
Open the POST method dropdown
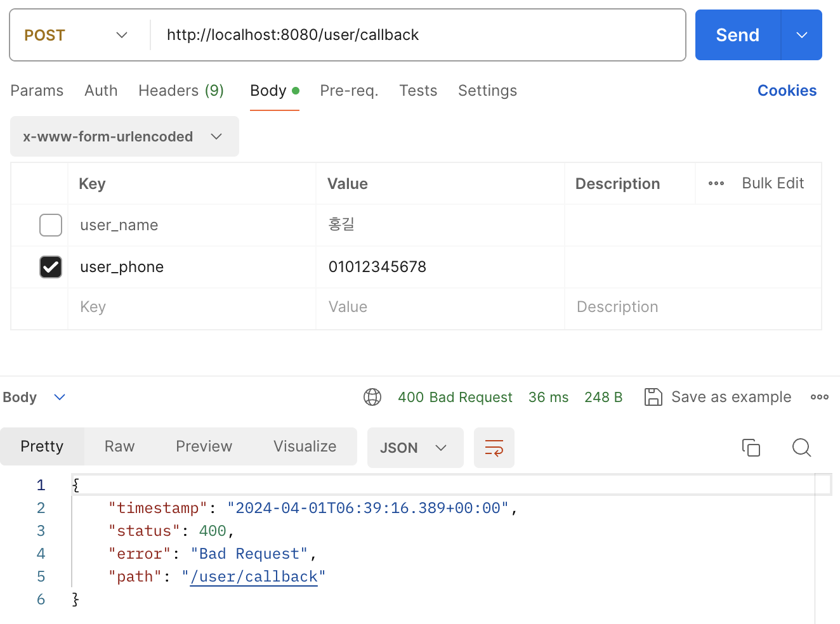pyautogui.click(x=76, y=35)
